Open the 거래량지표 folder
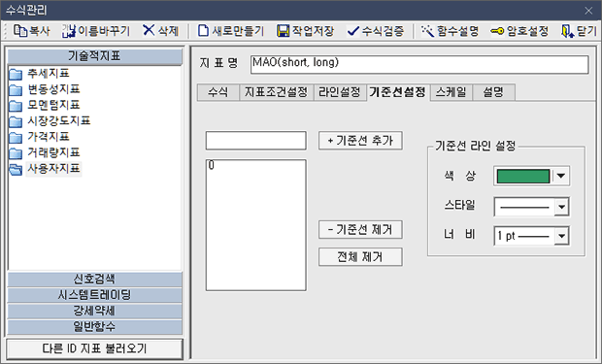Viewport: 602px width, 364px height. coord(44,152)
